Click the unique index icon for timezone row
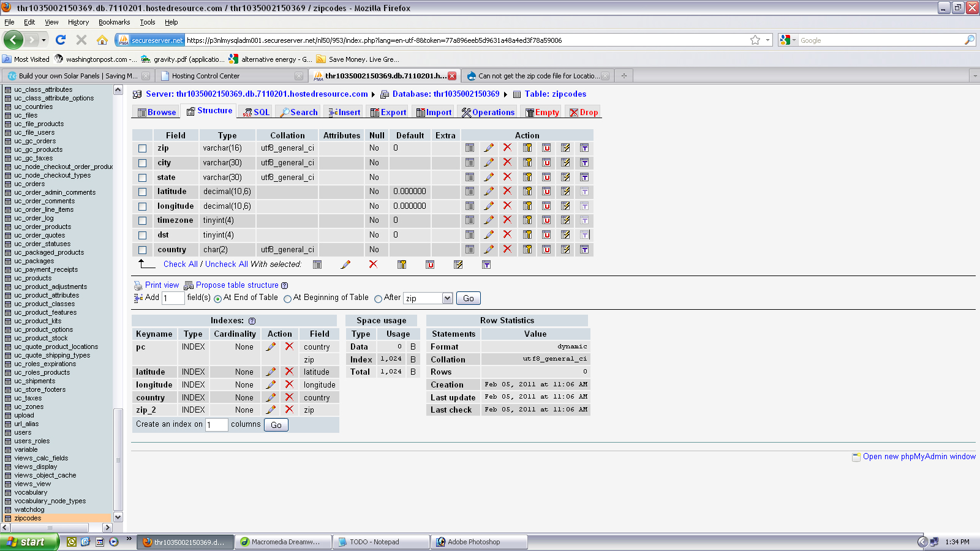 coord(546,220)
